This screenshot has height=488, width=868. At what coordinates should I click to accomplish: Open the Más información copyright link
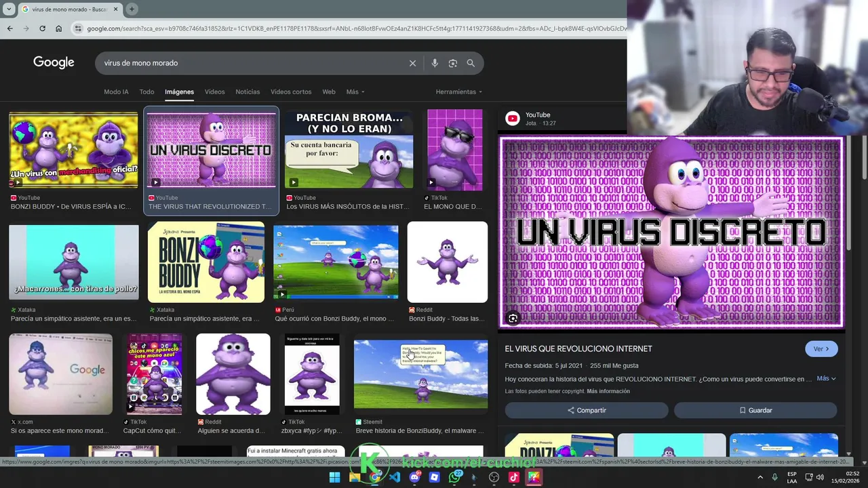click(608, 391)
